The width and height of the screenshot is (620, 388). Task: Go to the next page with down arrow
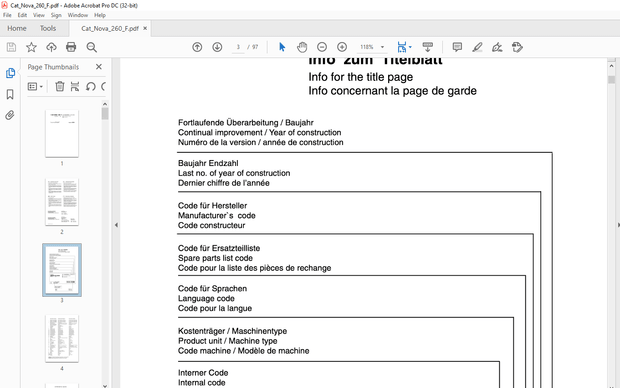217,47
